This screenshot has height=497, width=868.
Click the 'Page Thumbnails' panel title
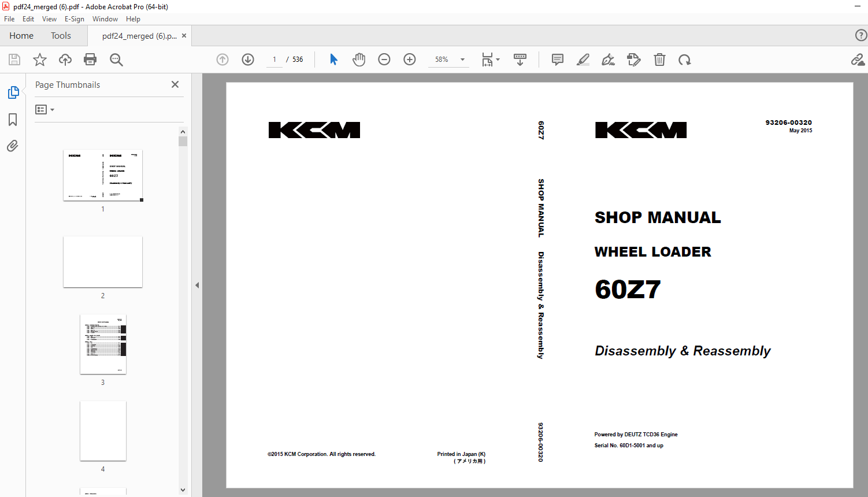68,85
